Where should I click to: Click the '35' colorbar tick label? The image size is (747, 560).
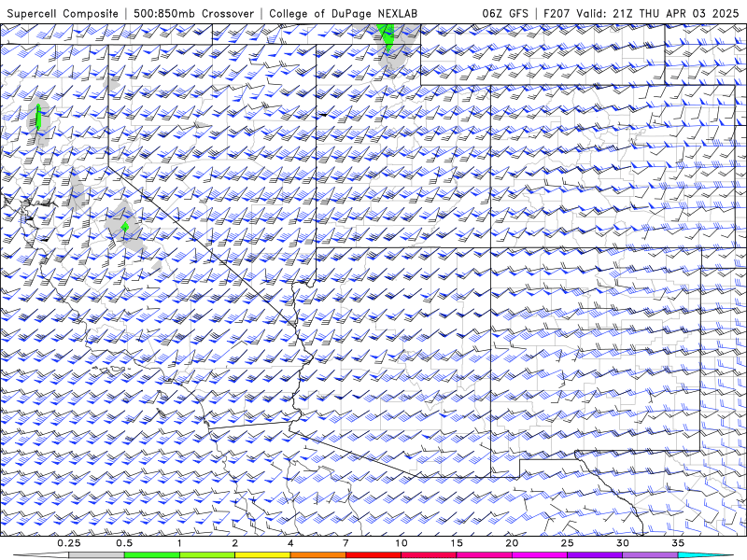pyautogui.click(x=678, y=543)
